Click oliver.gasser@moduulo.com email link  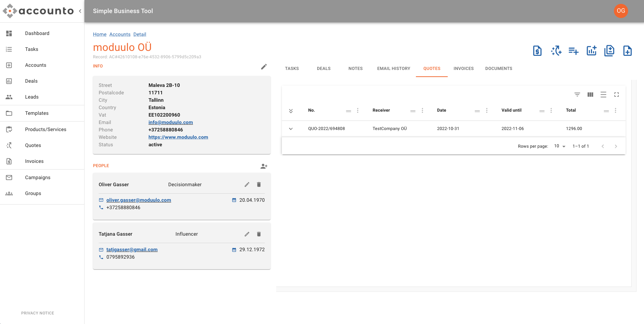pos(139,200)
